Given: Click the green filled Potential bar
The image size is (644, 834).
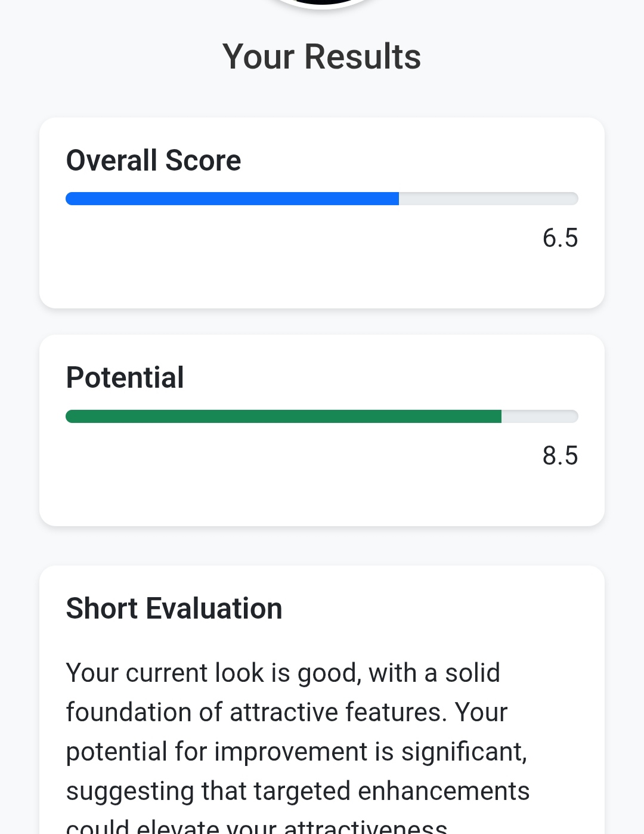Looking at the screenshot, I should click(x=283, y=416).
